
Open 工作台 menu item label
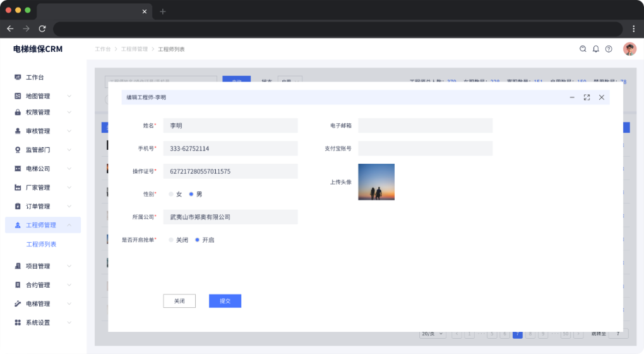(x=35, y=77)
